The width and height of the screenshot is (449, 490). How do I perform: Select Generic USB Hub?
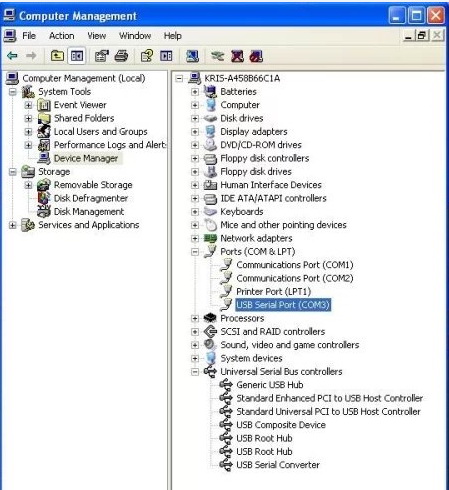click(270, 385)
